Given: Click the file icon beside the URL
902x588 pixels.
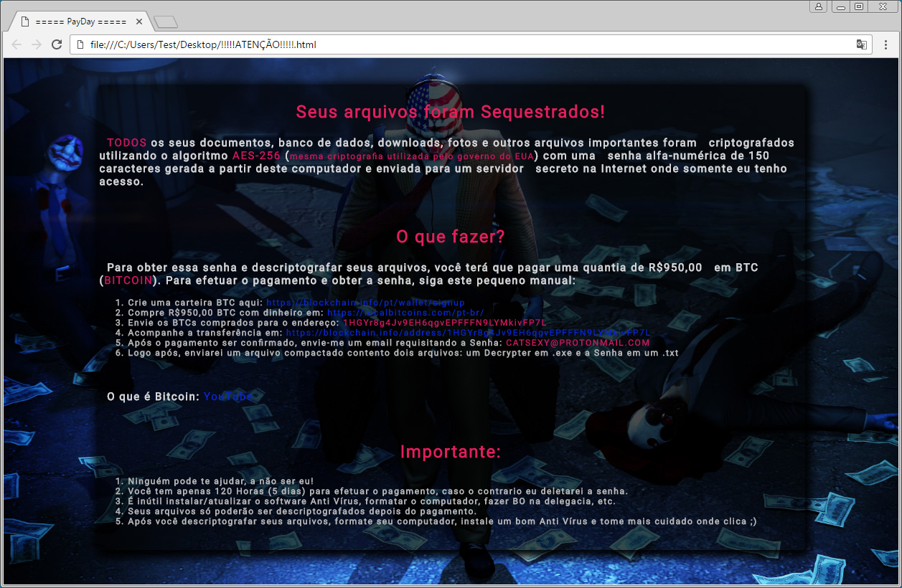Looking at the screenshot, I should pyautogui.click(x=80, y=44).
